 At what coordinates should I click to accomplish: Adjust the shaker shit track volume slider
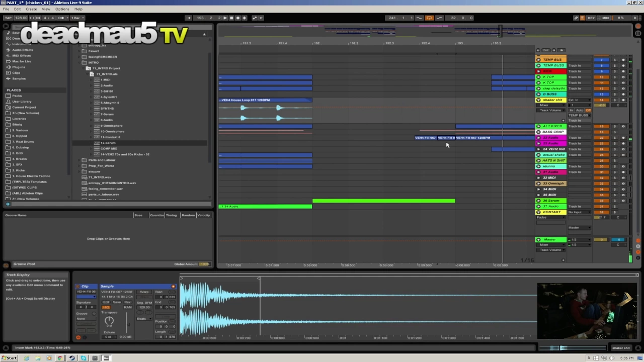[601, 105]
